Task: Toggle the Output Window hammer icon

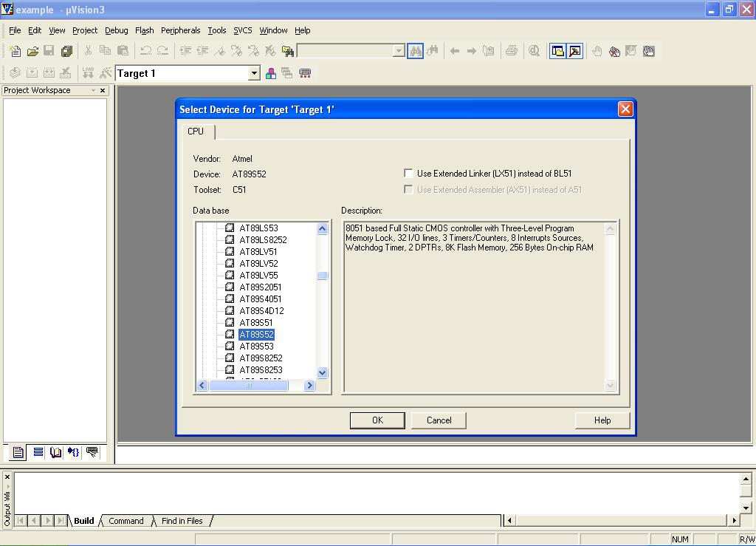Action: (575, 51)
